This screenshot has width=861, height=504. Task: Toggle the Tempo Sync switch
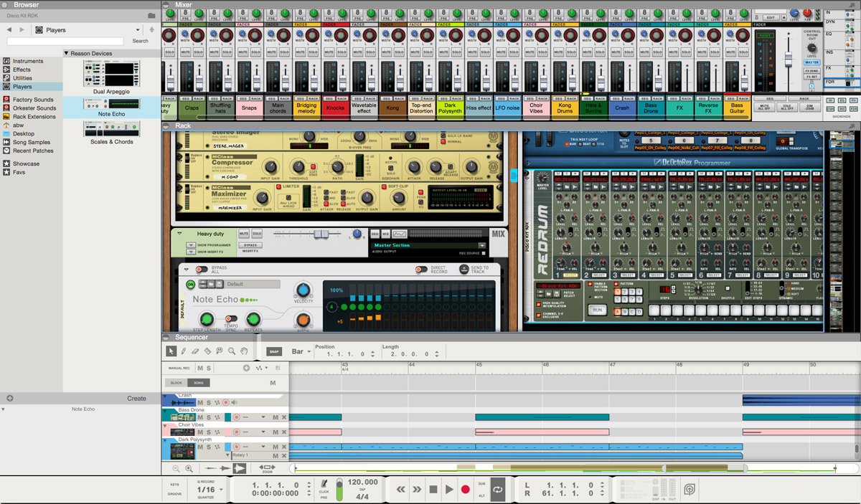[231, 319]
